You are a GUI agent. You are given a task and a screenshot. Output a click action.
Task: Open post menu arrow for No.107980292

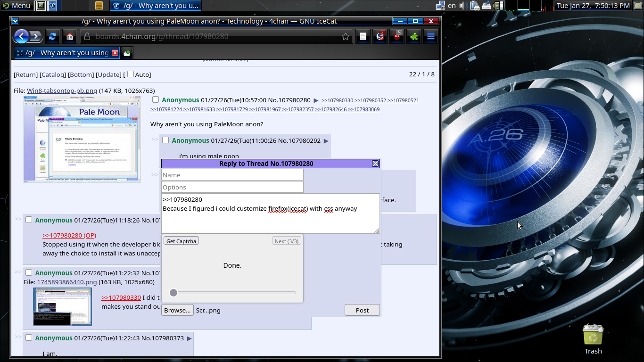[326, 141]
